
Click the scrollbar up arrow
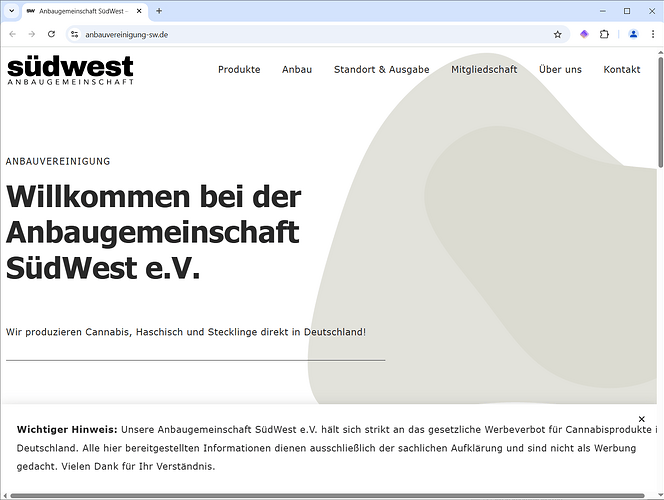[x=660, y=52]
